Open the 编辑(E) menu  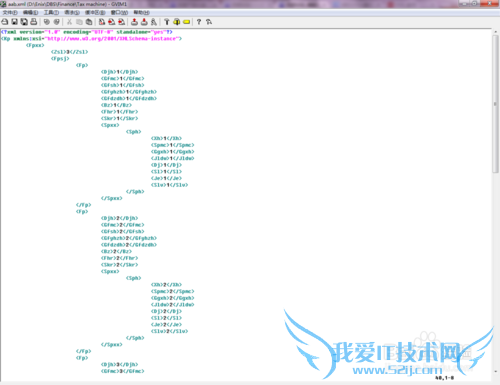(30, 12)
